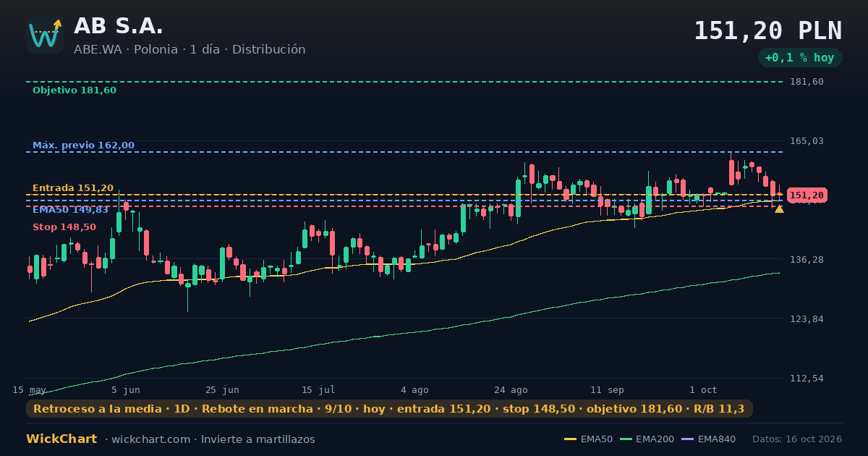Click the 1 oct date label
This screenshot has width=868, height=456.
tap(703, 389)
